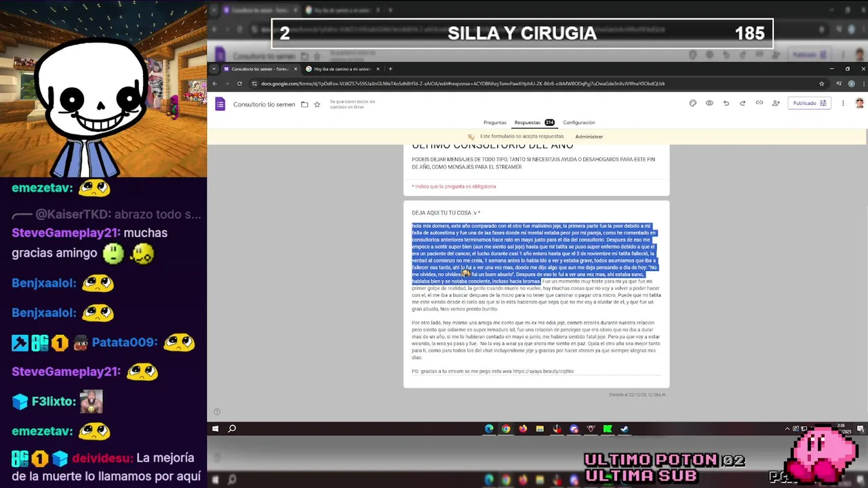Click username SteveGameplay21 above 'muchas gracias amingo'

click(x=66, y=232)
